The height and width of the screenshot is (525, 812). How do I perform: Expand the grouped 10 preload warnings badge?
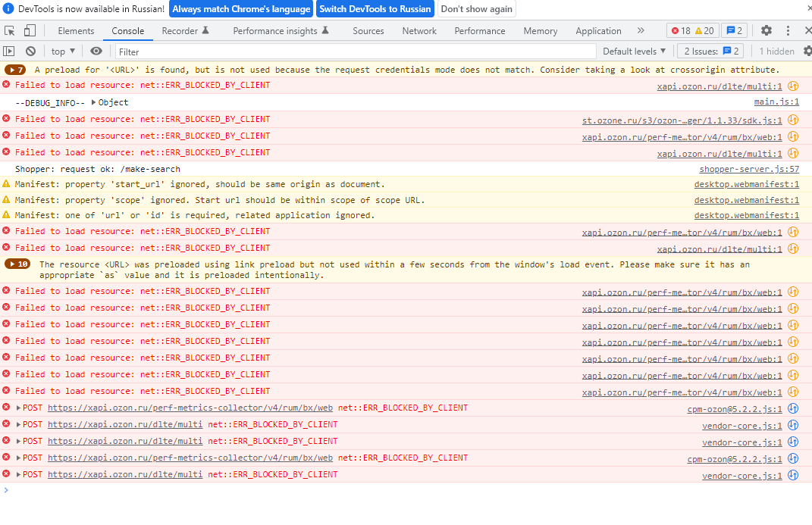pos(17,264)
